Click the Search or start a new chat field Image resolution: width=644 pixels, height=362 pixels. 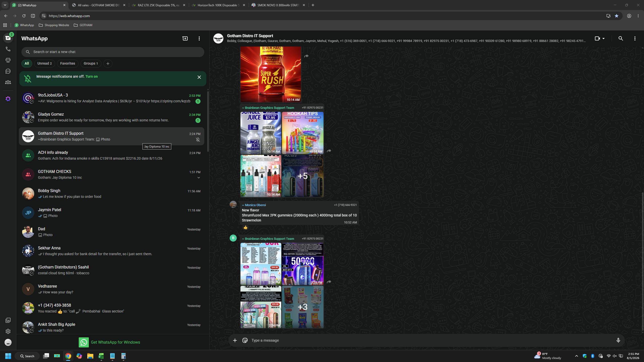click(113, 52)
